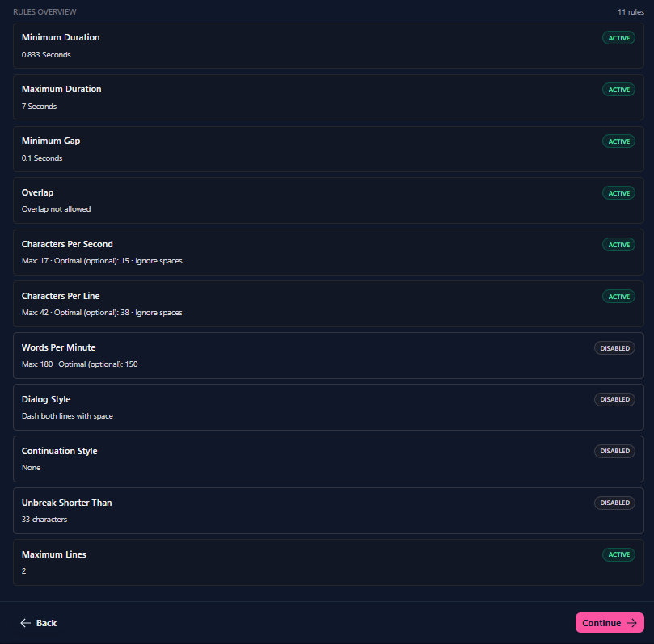Open the Characters Per Second rule title
The image size is (654, 644).
pos(67,244)
